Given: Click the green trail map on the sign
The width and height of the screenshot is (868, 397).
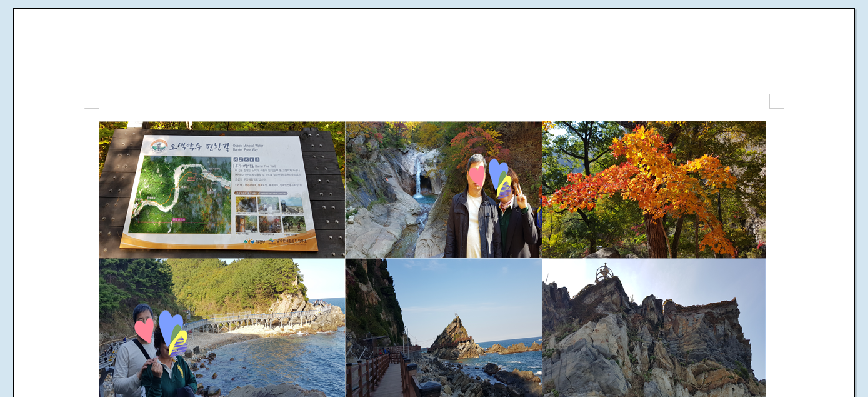Looking at the screenshot, I should [x=181, y=194].
